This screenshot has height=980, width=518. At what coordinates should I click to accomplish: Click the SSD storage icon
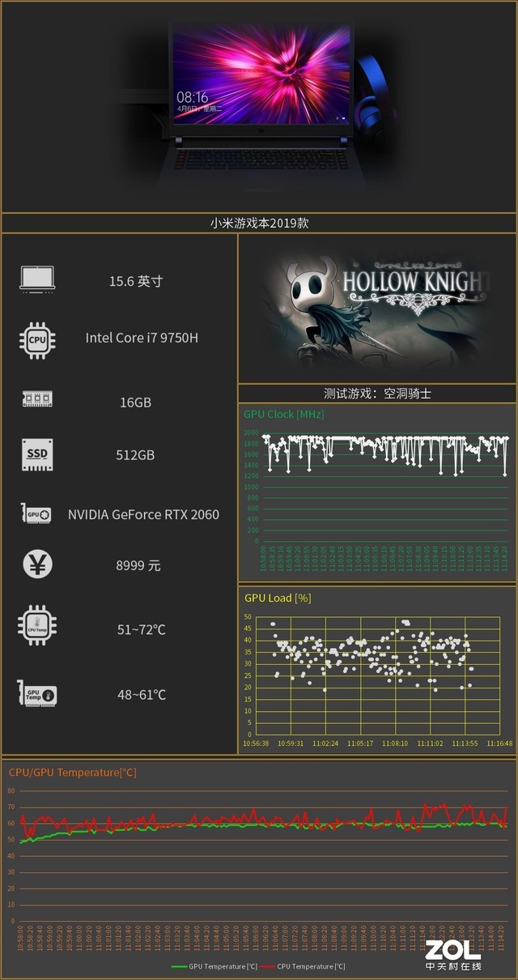click(x=37, y=454)
